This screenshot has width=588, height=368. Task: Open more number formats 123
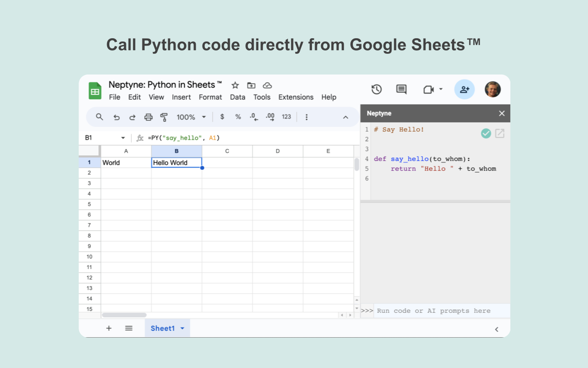(x=287, y=117)
